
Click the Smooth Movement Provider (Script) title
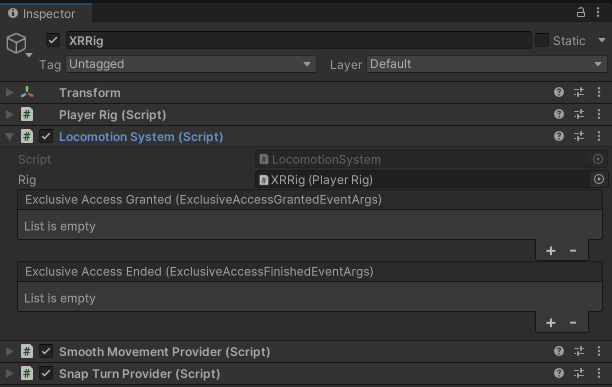pyautogui.click(x=164, y=352)
